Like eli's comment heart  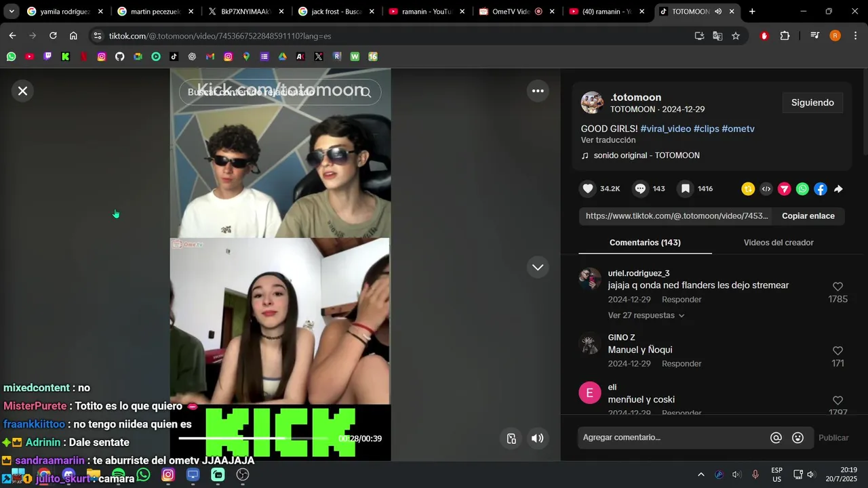point(837,401)
